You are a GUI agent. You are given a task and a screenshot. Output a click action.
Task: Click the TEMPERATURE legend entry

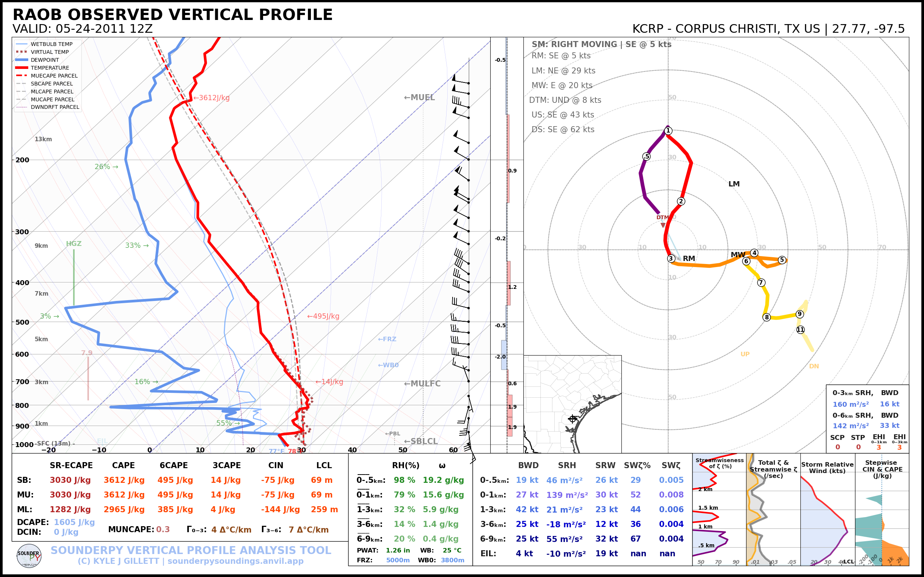tap(50, 68)
